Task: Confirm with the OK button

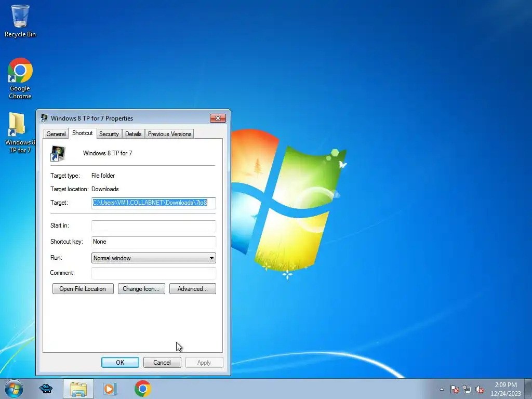Action: click(120, 362)
